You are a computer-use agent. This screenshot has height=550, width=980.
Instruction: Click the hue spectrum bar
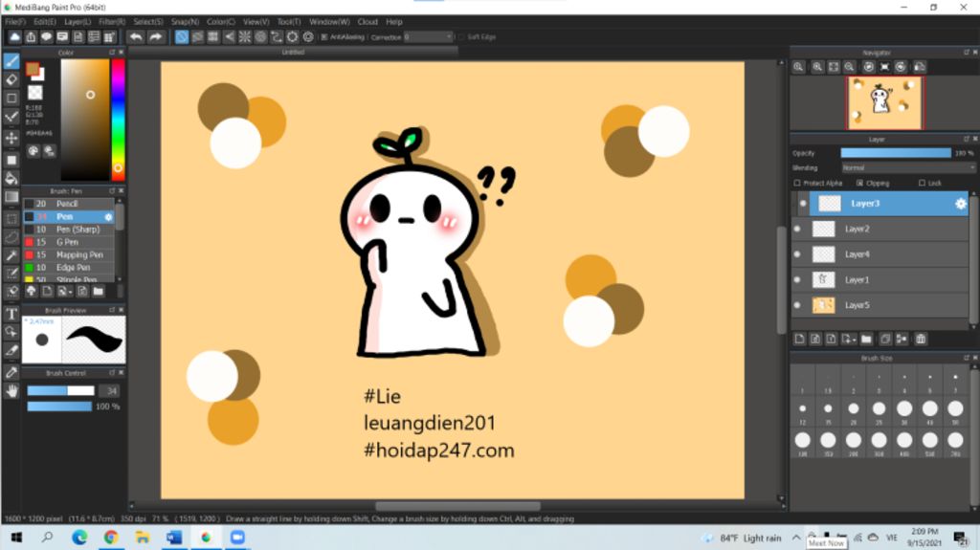pos(118,119)
